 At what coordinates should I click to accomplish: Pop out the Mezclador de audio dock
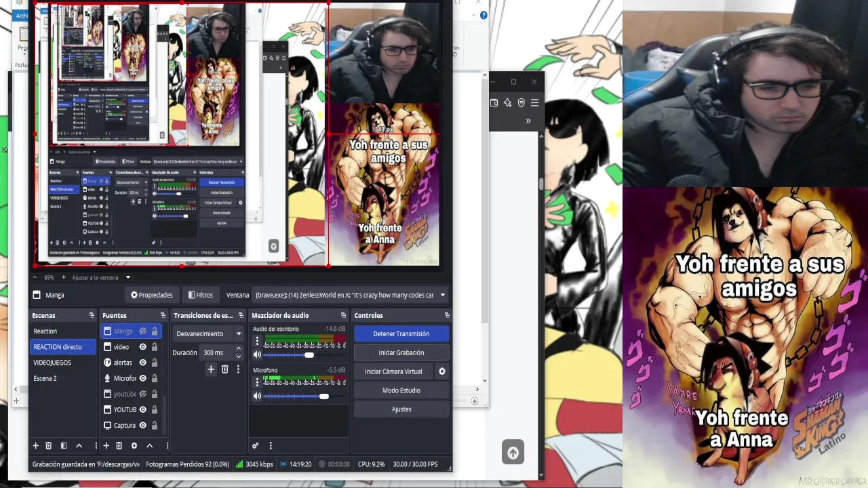click(x=343, y=315)
